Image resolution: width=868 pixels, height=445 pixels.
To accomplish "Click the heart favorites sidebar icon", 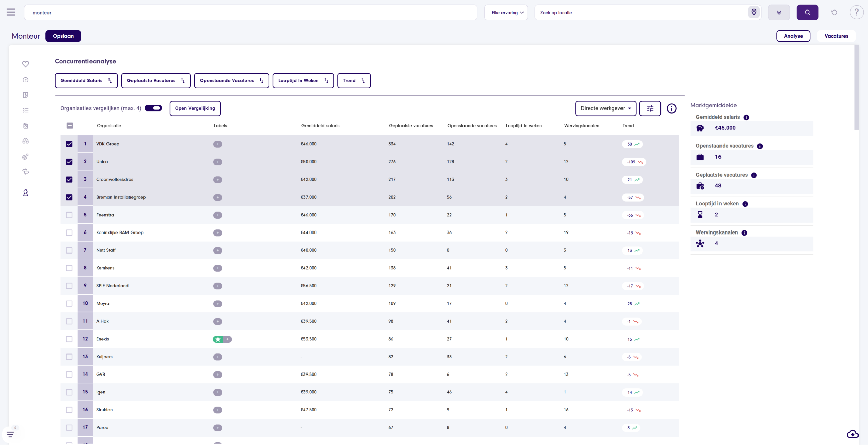I will click(x=25, y=64).
